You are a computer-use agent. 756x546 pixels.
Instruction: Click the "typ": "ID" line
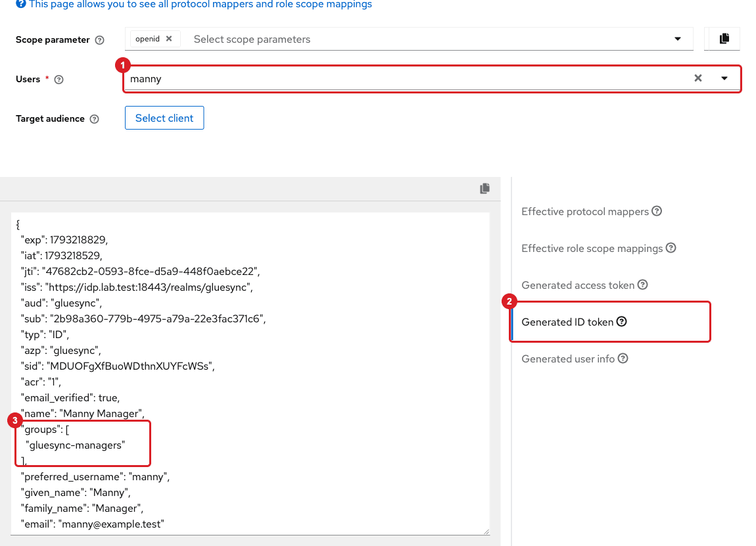tap(45, 335)
